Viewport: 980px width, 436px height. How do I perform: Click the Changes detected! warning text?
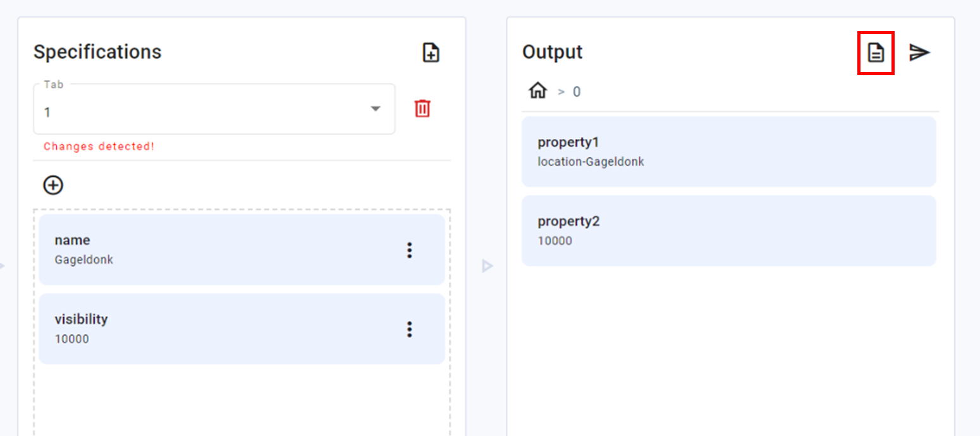click(x=99, y=147)
